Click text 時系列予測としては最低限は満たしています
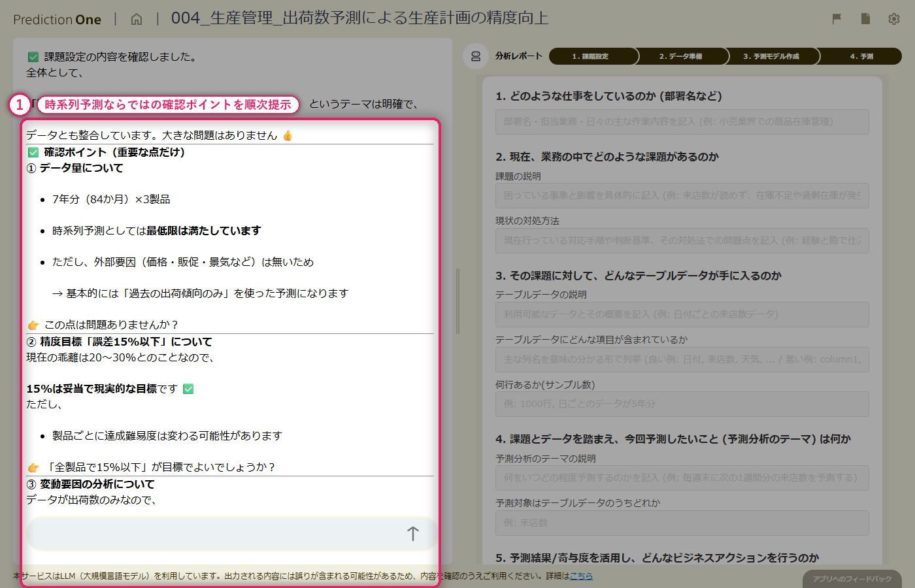The height and width of the screenshot is (588, 915). (157, 231)
